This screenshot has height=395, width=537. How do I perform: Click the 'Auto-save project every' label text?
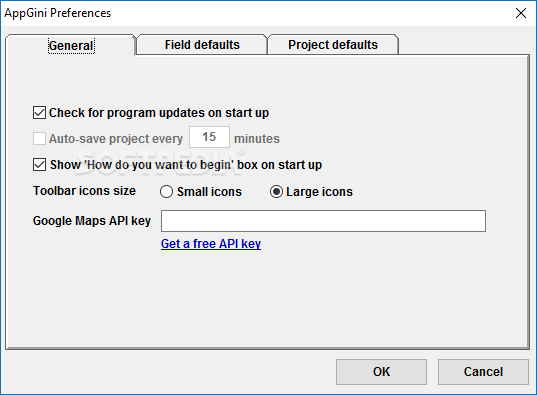pyautogui.click(x=116, y=139)
